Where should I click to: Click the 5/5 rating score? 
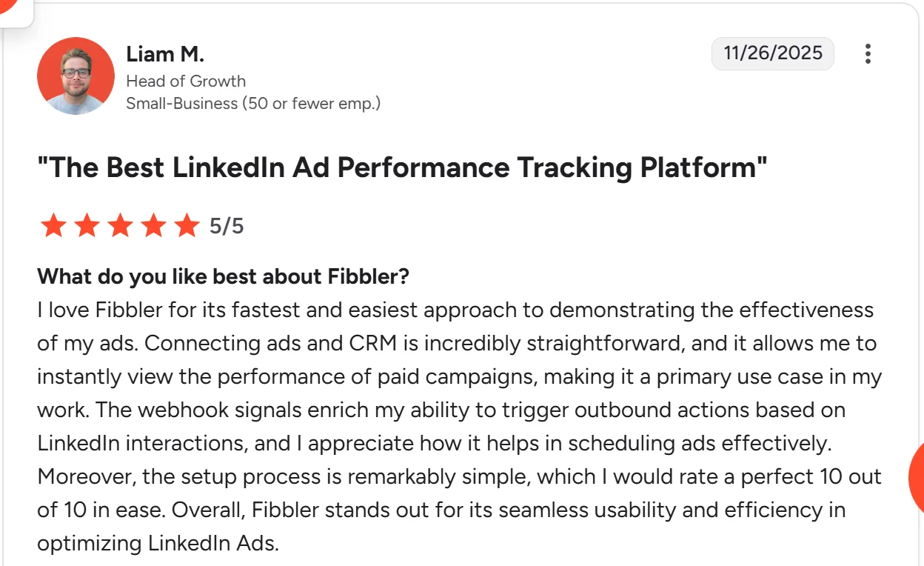[227, 226]
